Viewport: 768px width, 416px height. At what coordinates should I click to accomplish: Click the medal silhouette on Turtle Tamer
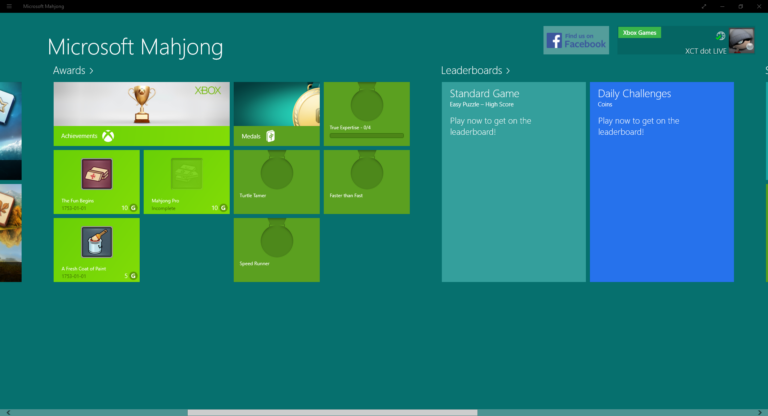pyautogui.click(x=277, y=170)
